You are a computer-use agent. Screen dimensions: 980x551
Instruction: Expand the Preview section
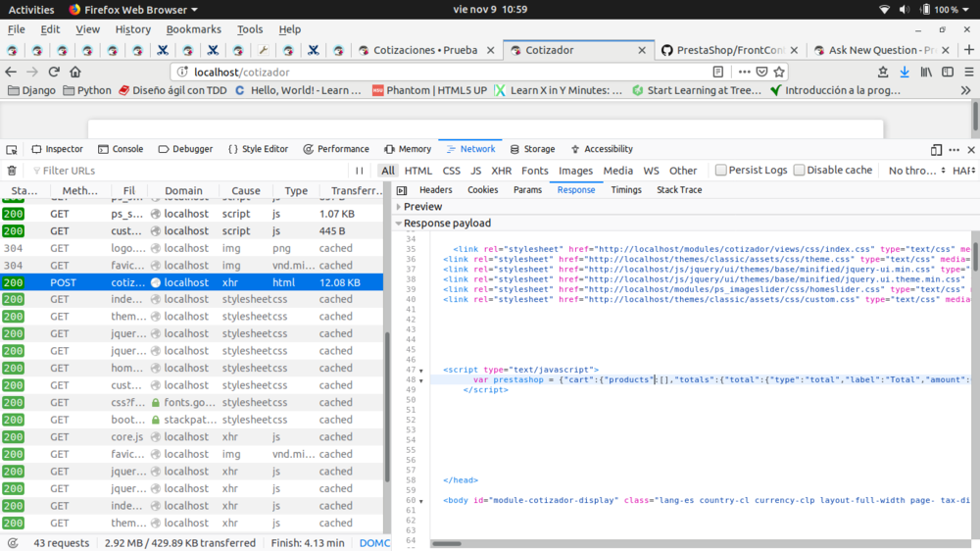tap(422, 207)
